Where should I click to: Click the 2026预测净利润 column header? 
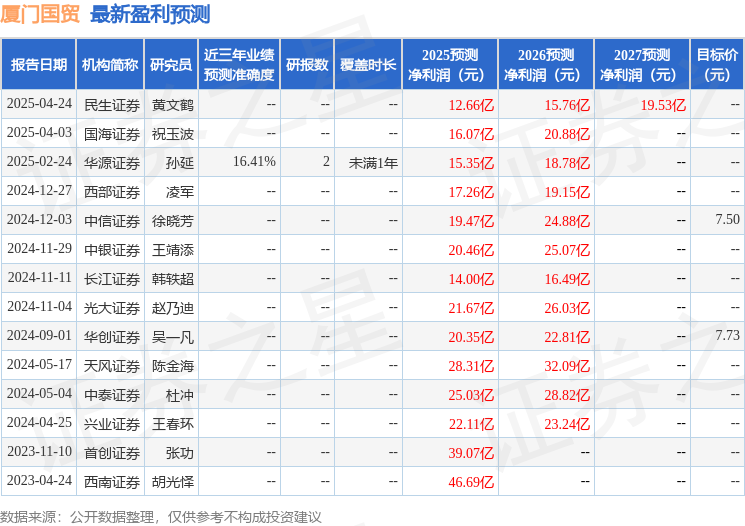coord(546,65)
